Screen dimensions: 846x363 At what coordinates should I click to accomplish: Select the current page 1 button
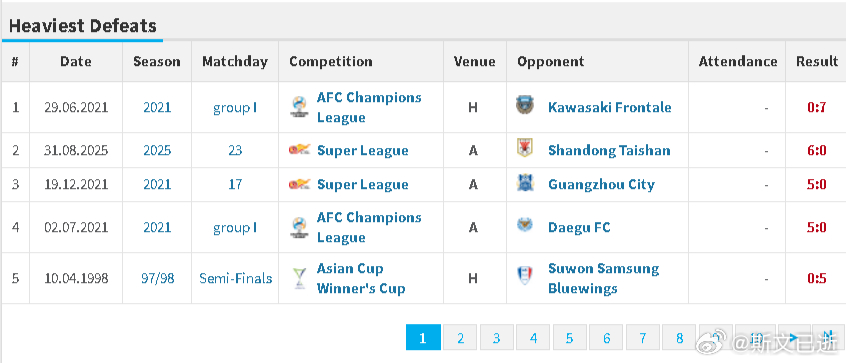click(x=423, y=338)
